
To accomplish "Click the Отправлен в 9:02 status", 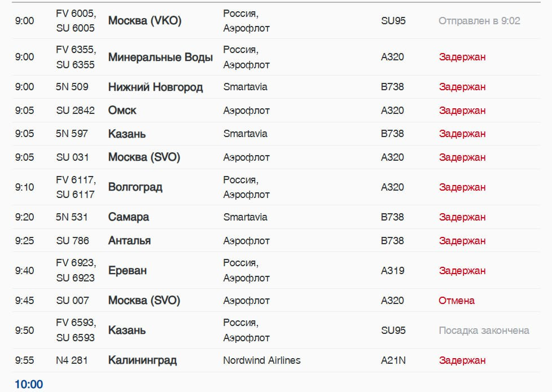I will (479, 21).
